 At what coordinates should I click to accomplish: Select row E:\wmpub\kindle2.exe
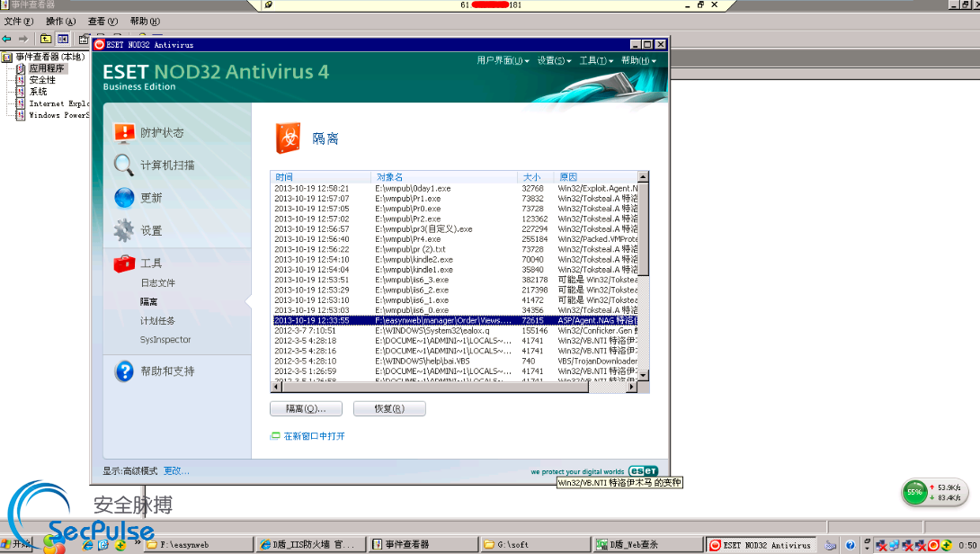coord(455,260)
